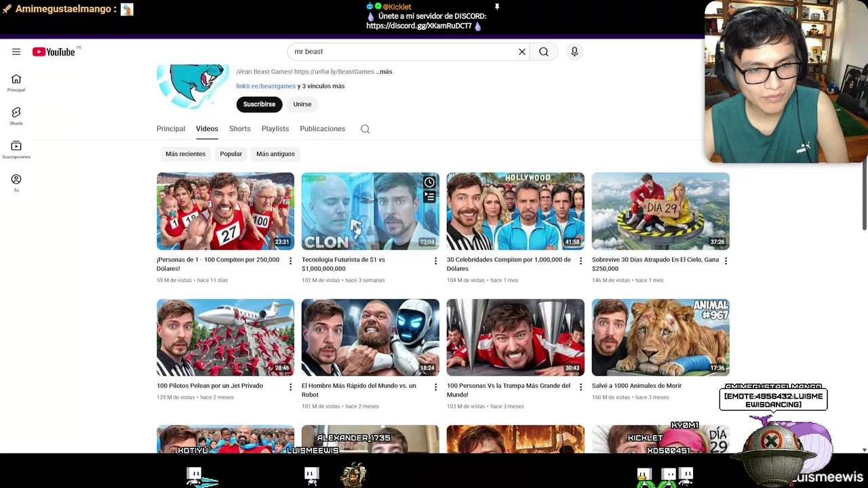Add Tecnología Futurista video to the queue

(429, 197)
